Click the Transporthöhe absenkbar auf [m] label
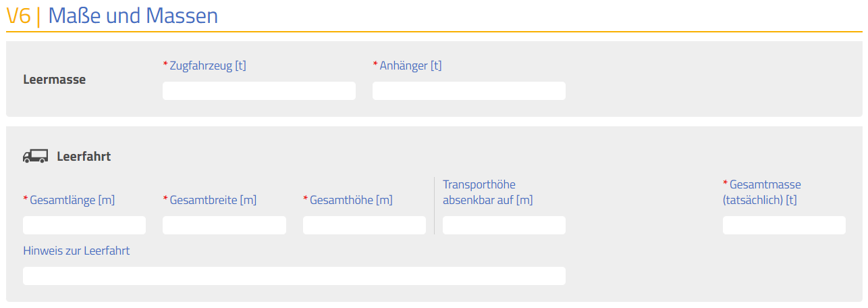 click(488, 192)
